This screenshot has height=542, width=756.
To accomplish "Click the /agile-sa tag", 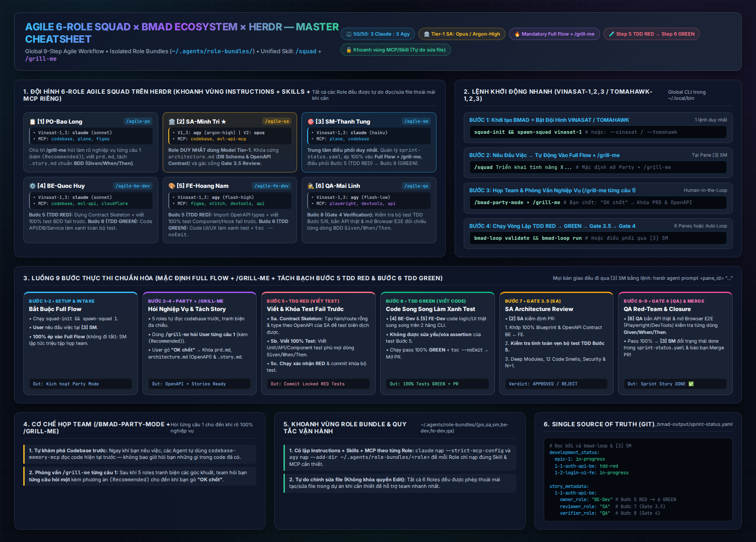I will coord(277,121).
